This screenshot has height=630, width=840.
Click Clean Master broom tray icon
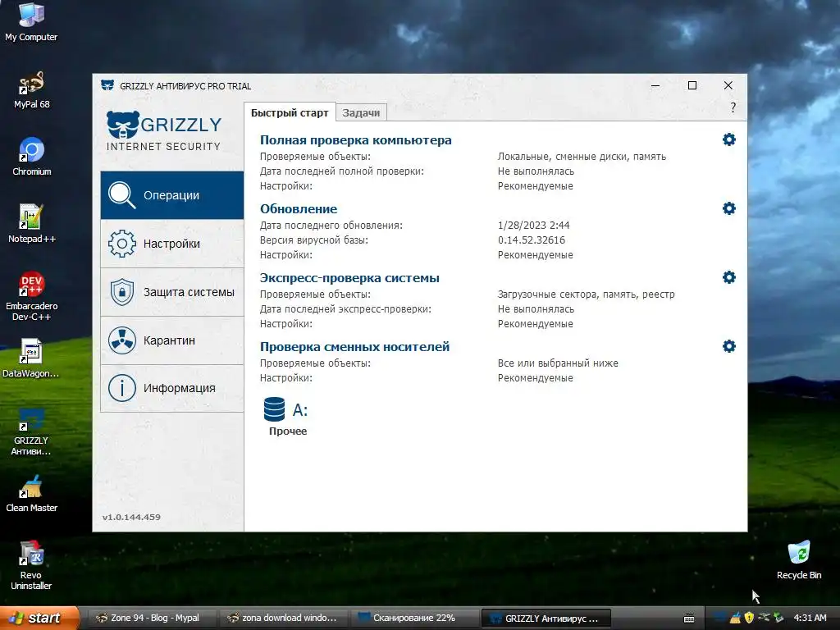[735, 618]
